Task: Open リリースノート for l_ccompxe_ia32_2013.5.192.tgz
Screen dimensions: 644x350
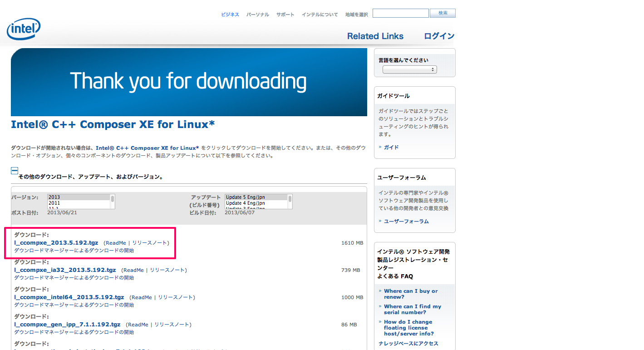Action: [x=167, y=270]
